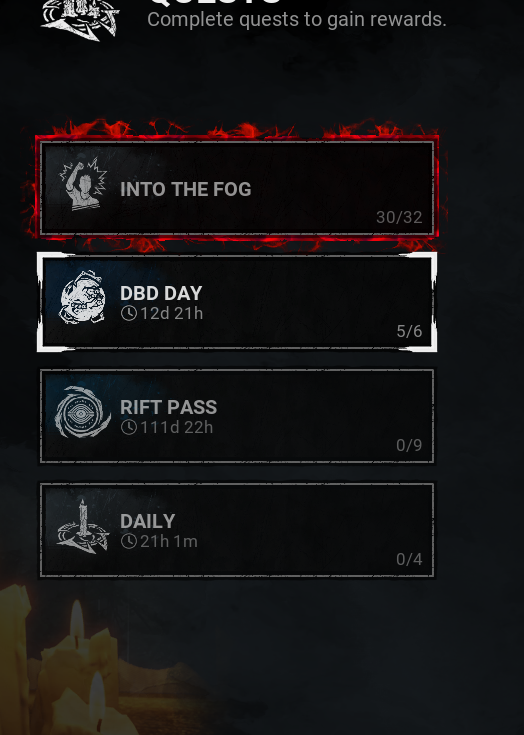Viewport: 524px width, 735px height.
Task: Click the 0/4 Daily progress counter
Action: point(409,559)
